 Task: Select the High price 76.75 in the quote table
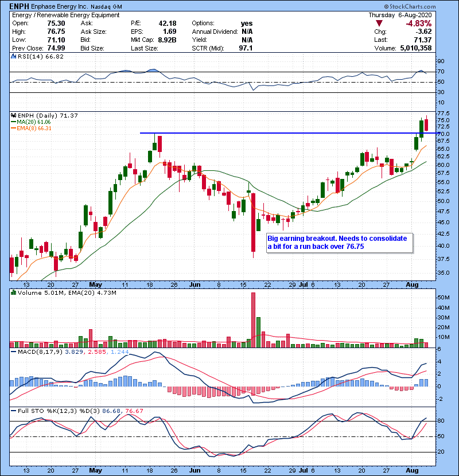coord(56,32)
